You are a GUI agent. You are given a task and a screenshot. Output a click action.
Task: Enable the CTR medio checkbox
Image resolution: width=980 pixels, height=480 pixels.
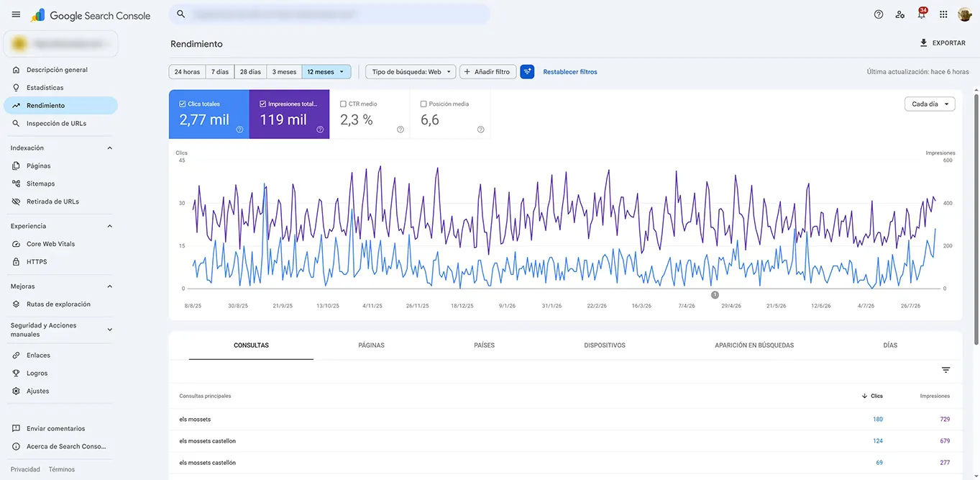click(343, 104)
